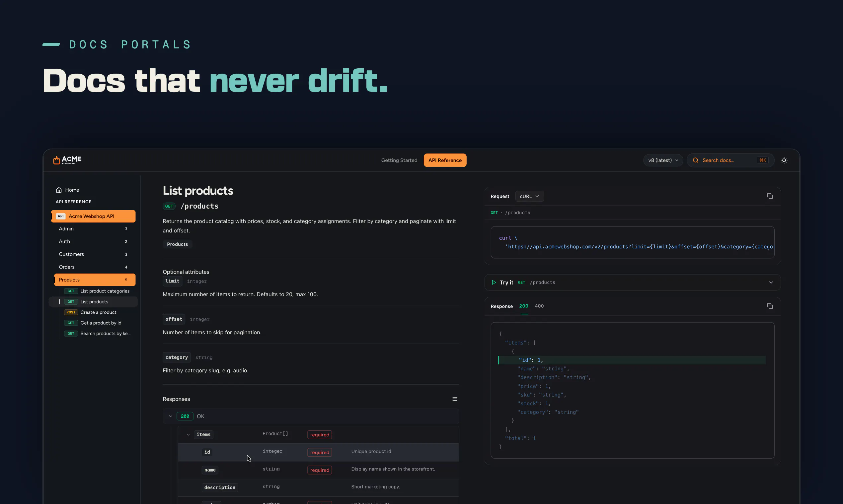Open the Getting Started tab
Screen dimensions: 843x504
(399, 160)
